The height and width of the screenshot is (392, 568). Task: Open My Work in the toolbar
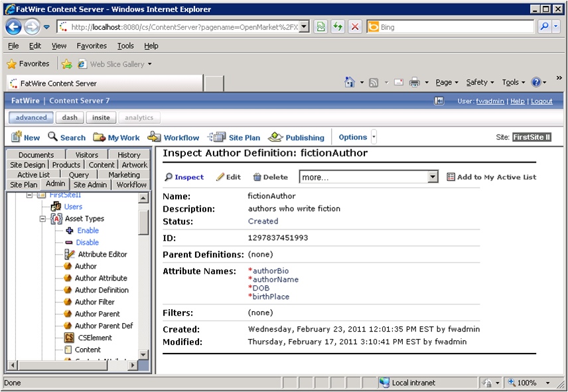(116, 137)
